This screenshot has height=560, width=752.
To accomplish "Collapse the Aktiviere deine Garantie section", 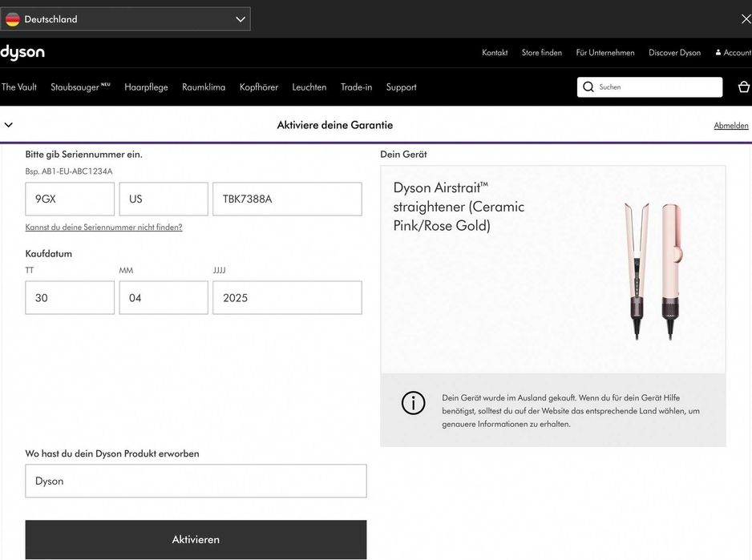I will pyautogui.click(x=9, y=125).
